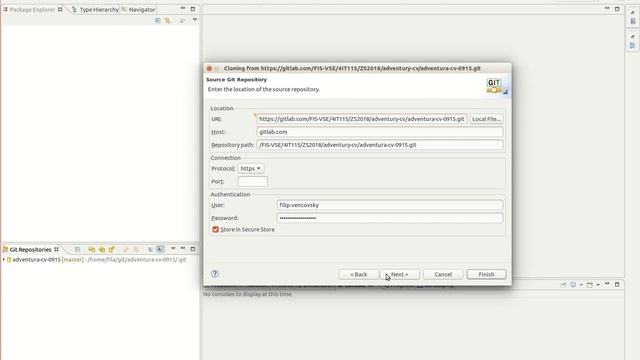Open first restore icon in right trim
The width and height of the screenshot is (640, 360).
[x=633, y=13]
